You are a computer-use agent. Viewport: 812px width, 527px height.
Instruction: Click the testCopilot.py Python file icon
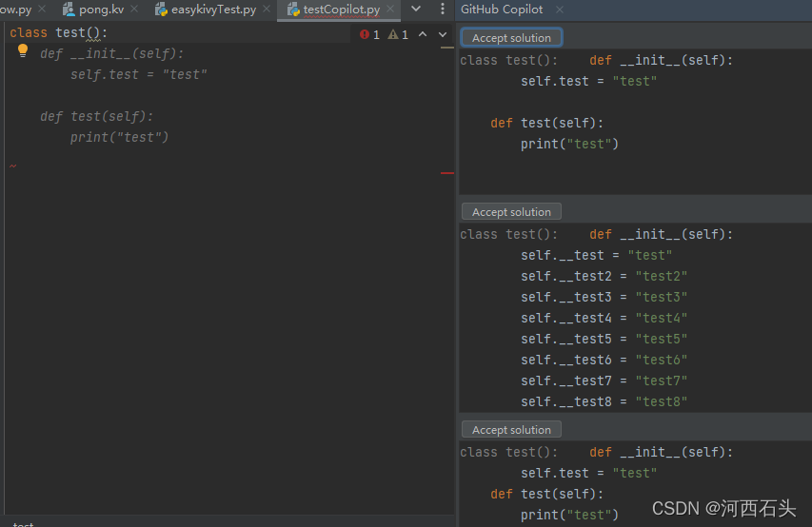(293, 10)
